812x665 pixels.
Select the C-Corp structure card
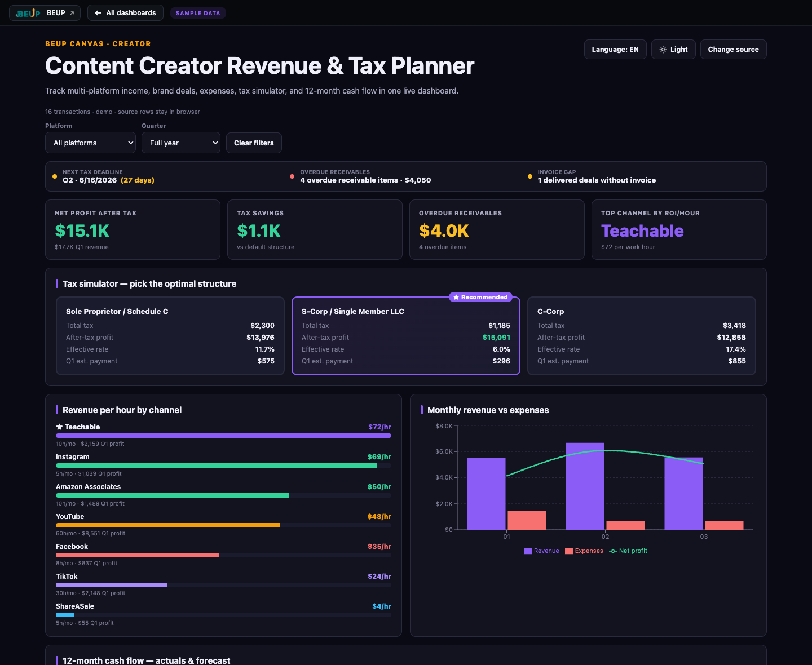pos(642,336)
